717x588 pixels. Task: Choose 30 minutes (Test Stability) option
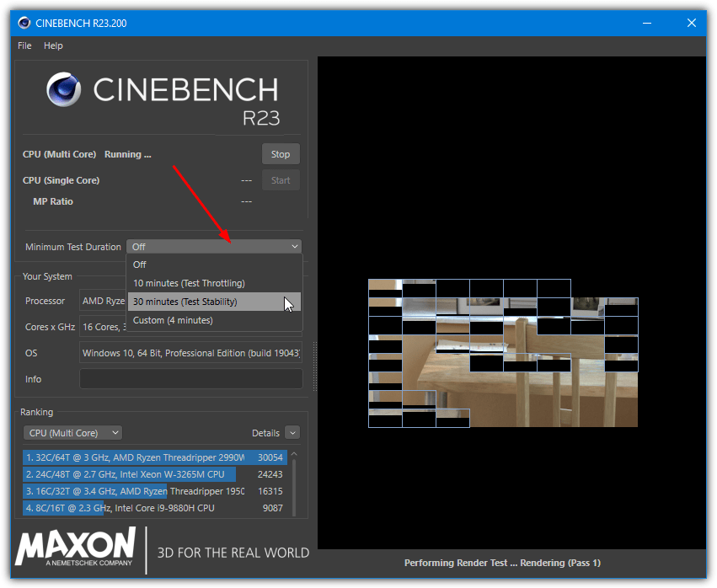pos(215,302)
